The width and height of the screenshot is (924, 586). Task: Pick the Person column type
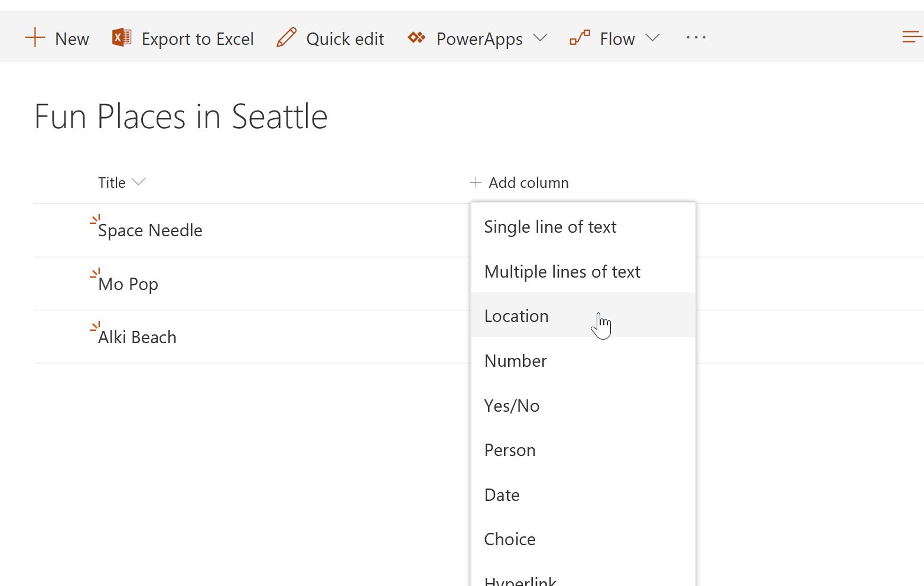tap(509, 450)
